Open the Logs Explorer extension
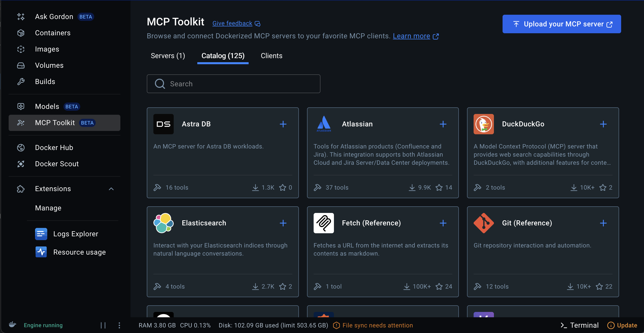 pyautogui.click(x=67, y=234)
